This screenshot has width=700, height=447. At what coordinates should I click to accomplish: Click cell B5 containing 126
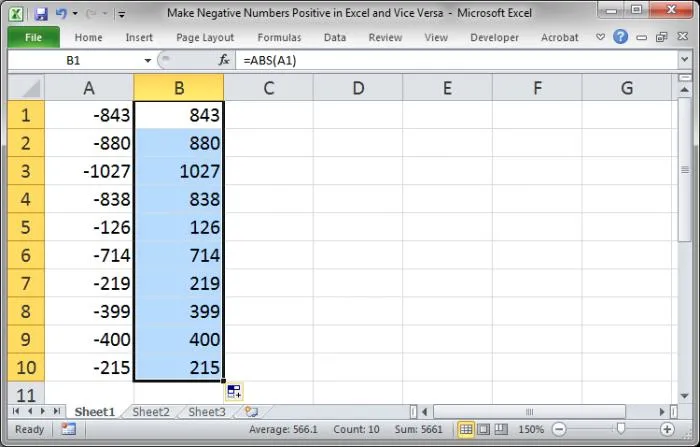[179, 227]
